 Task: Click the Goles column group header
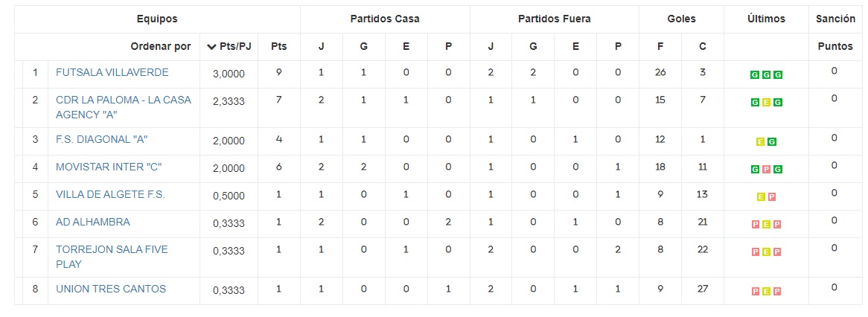681,19
